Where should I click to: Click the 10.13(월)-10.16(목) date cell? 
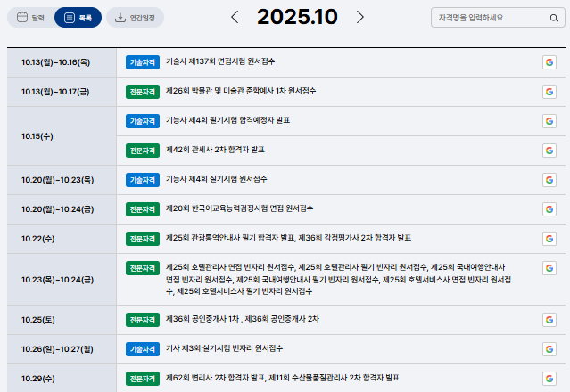pyautogui.click(x=62, y=62)
